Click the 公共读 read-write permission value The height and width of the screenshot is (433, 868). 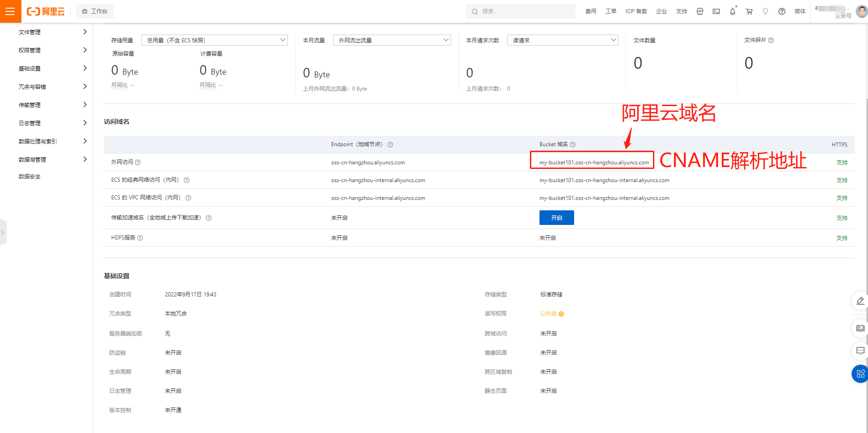coord(549,314)
